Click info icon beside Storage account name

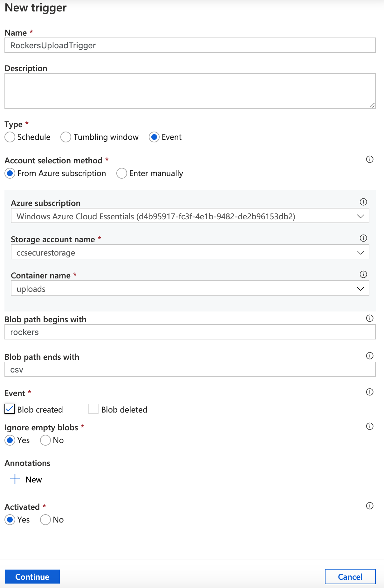pos(363,238)
